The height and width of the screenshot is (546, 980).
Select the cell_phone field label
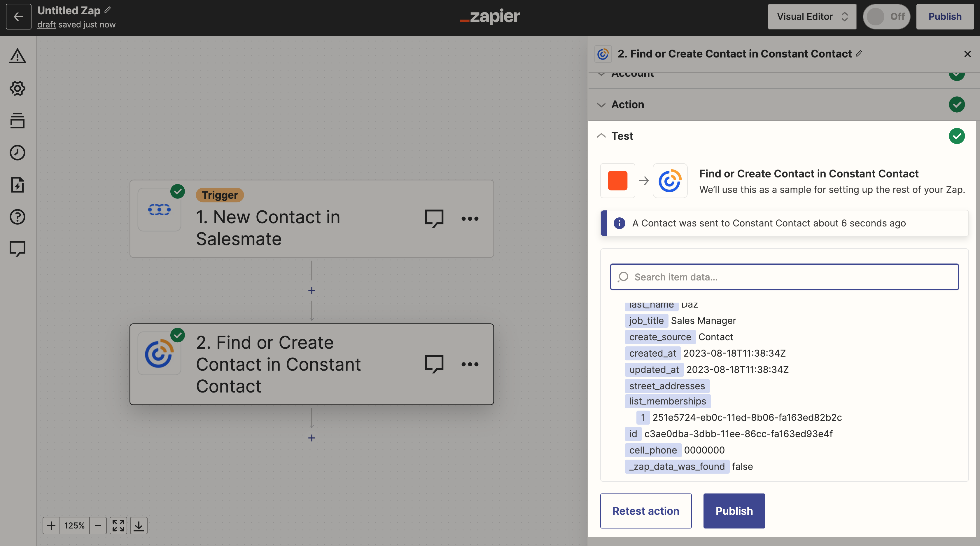click(653, 451)
